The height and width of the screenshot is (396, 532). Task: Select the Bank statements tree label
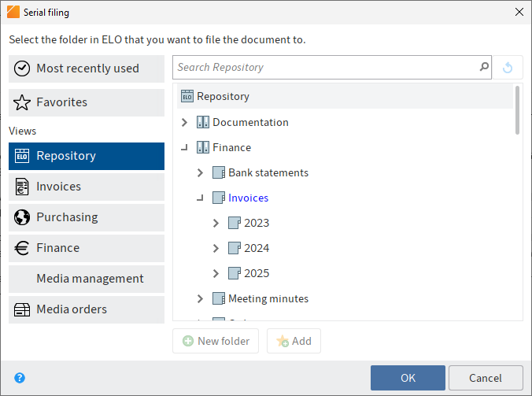click(x=268, y=172)
